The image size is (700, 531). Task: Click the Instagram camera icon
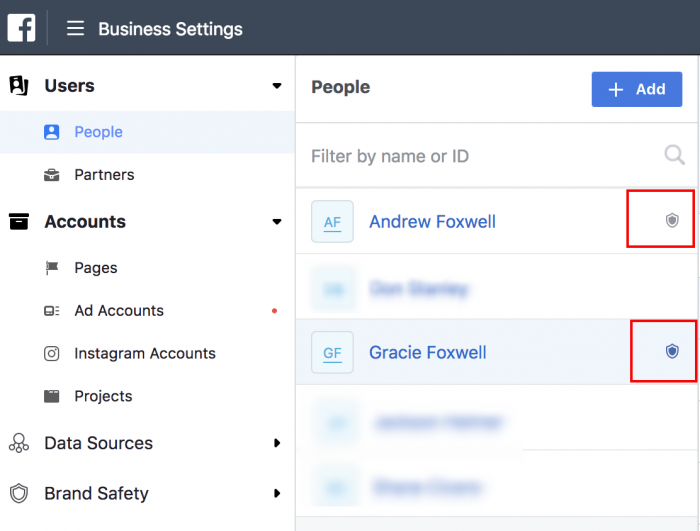51,354
